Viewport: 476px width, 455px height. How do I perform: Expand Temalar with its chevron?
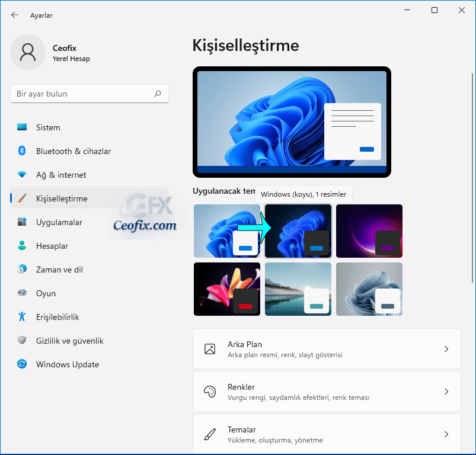point(446,434)
